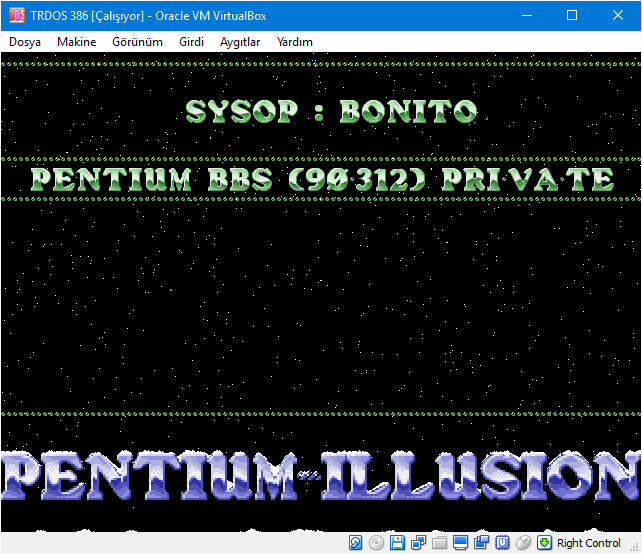Click the Right Control host key label
Image resolution: width=642 pixels, height=554 pixels.
(589, 543)
